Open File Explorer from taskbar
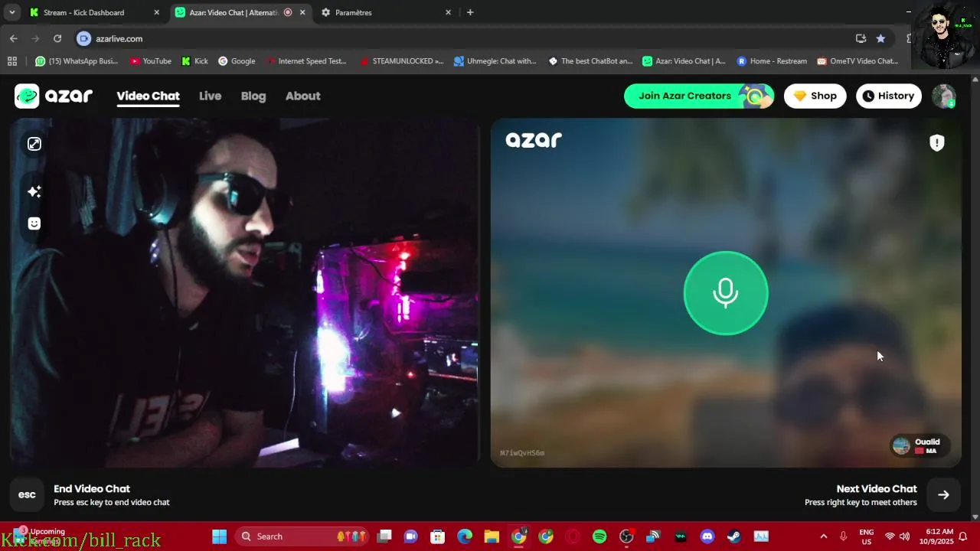 pos(492,536)
